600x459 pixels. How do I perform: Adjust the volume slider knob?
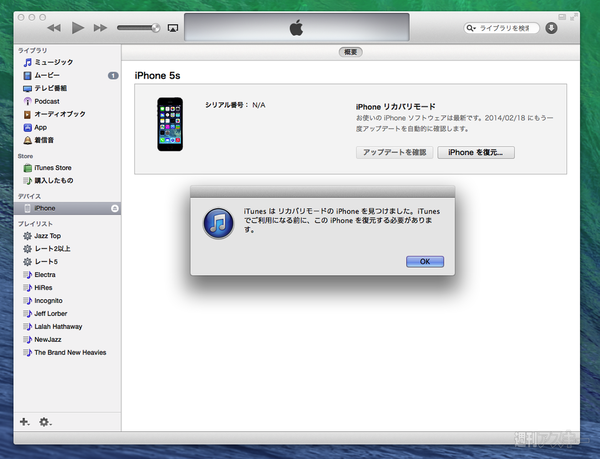(155, 28)
